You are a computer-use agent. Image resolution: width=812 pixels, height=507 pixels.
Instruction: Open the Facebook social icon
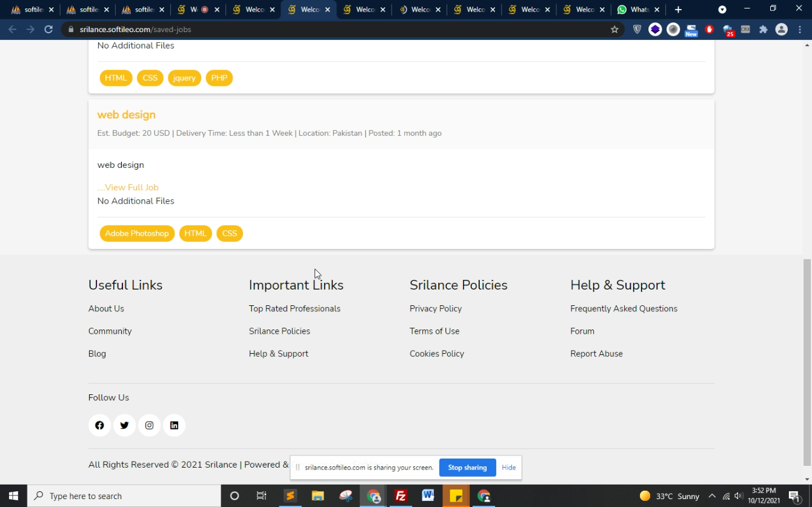(99, 425)
